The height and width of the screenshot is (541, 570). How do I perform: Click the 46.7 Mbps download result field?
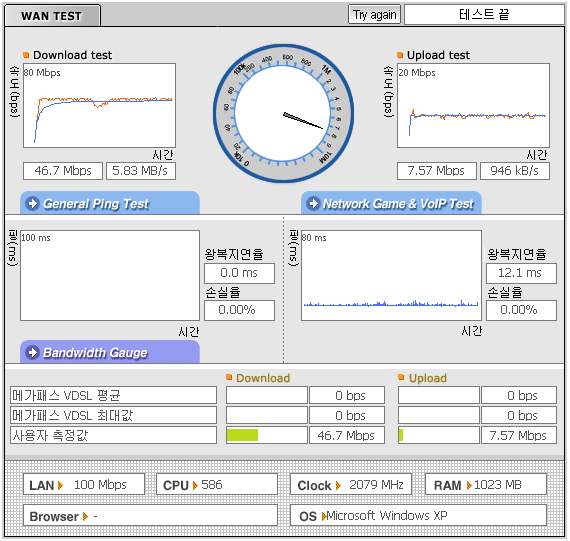click(x=63, y=171)
